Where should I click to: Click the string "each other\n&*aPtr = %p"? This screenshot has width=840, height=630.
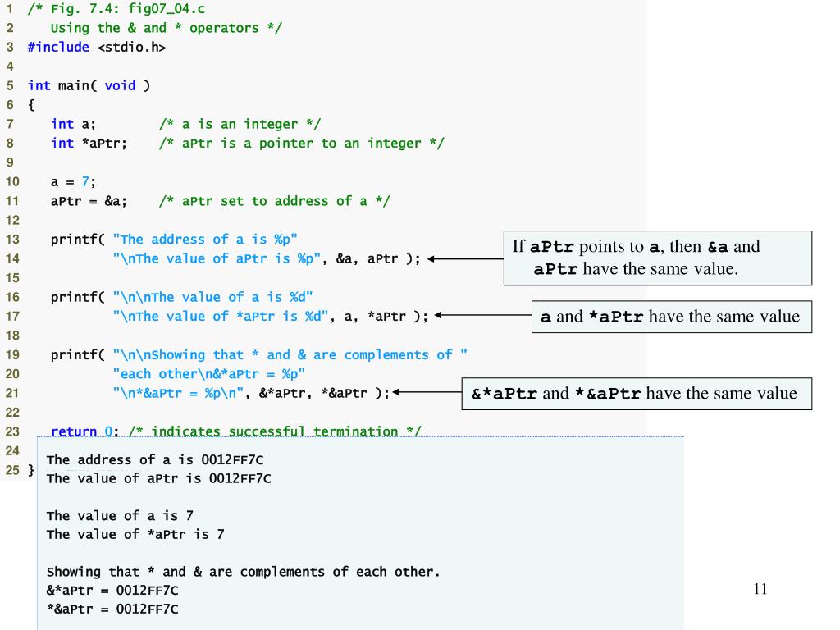click(209, 374)
